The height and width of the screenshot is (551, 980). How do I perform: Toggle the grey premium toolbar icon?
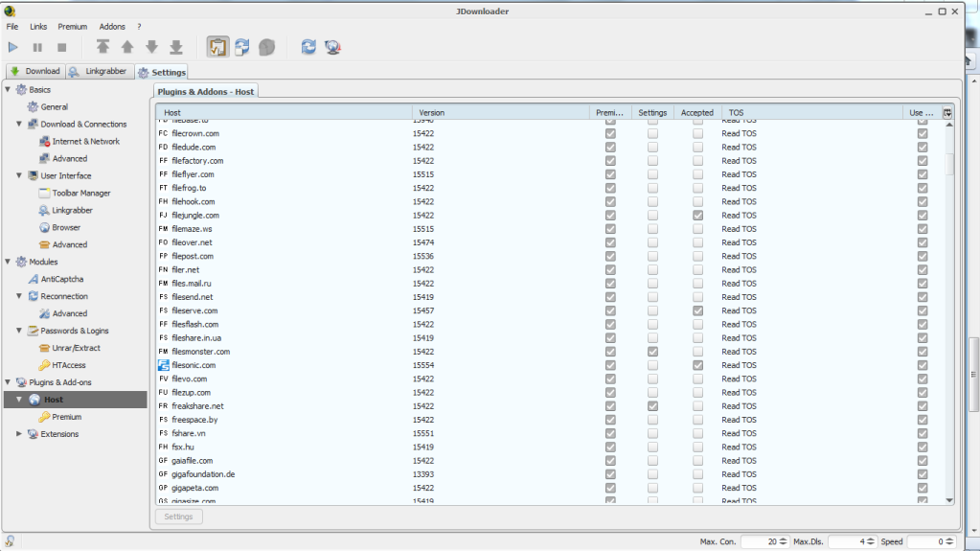tap(267, 47)
